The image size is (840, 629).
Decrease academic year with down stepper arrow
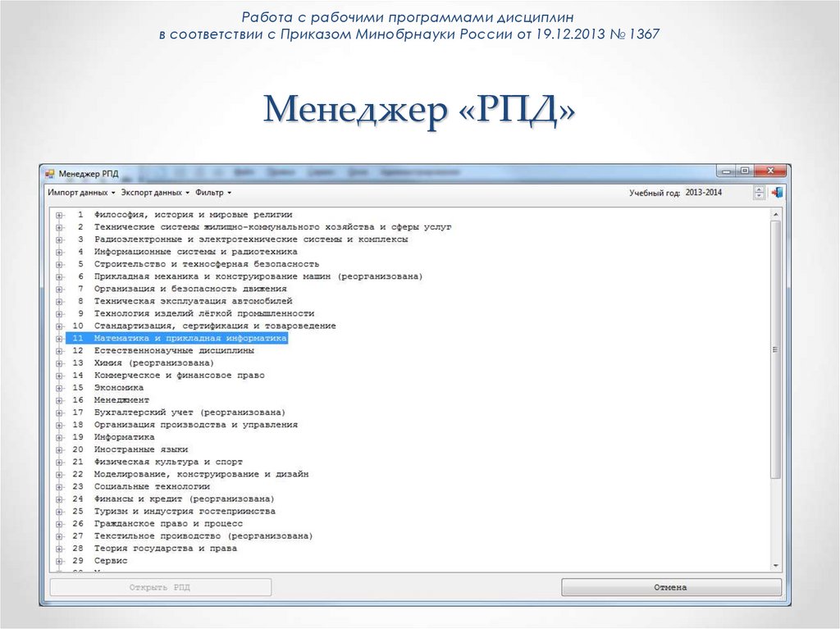coord(759,196)
